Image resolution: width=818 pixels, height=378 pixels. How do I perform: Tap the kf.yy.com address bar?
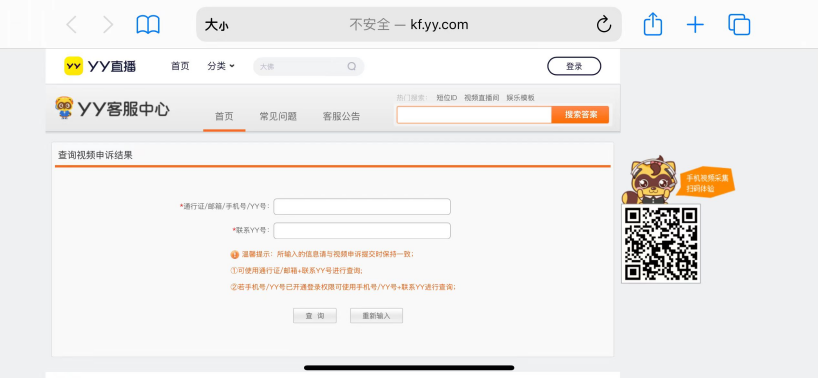408,25
